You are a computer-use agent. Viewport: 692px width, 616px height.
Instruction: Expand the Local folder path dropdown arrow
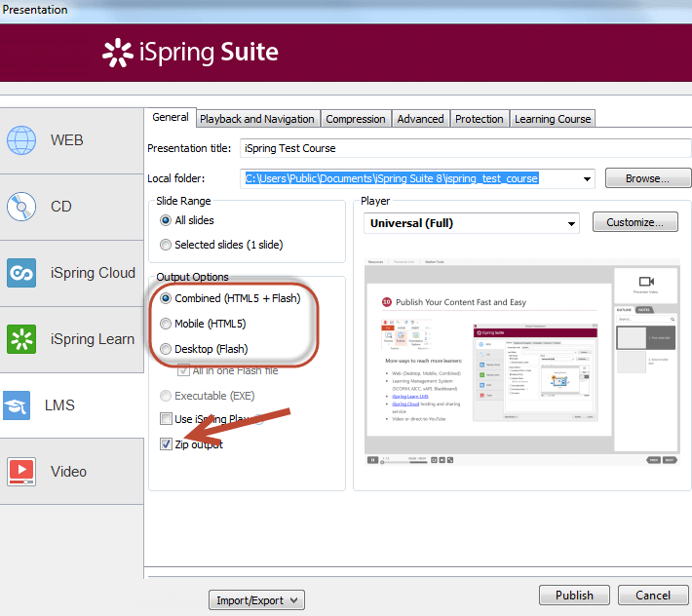pos(587,178)
